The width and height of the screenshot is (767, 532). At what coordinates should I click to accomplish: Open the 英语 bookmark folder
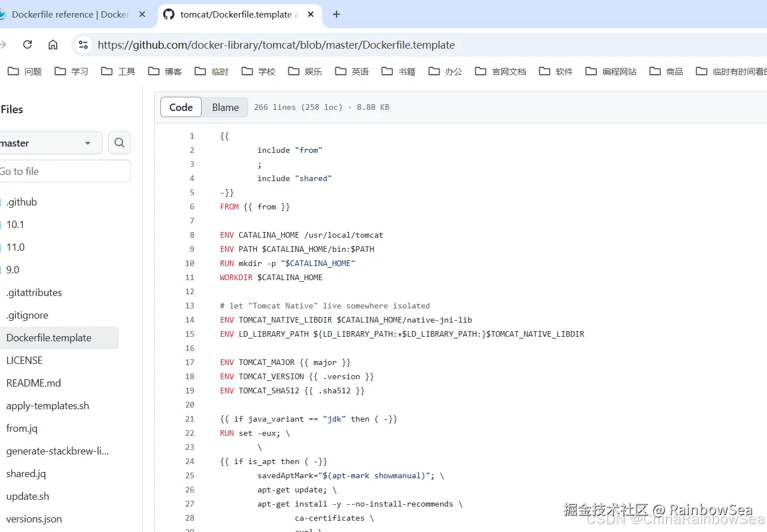click(x=352, y=71)
